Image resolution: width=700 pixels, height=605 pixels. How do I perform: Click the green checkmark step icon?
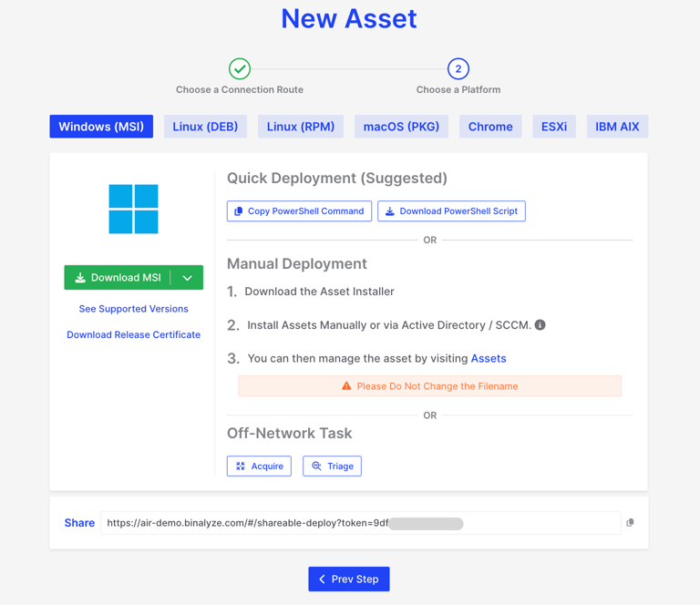pyautogui.click(x=240, y=68)
